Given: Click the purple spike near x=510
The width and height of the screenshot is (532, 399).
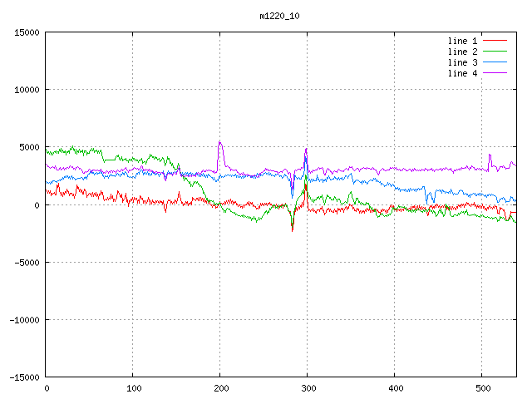Looking at the screenshot, I should pyautogui.click(x=490, y=155).
